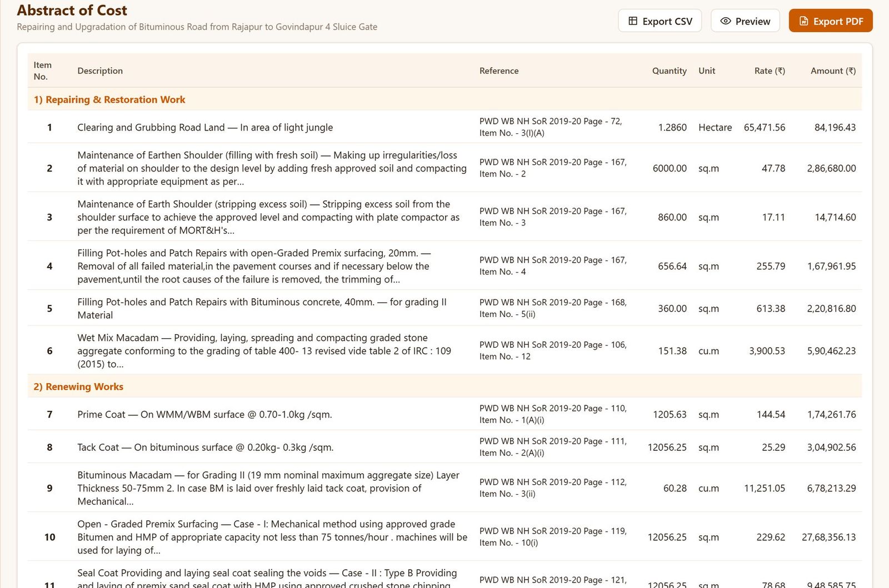
Task: Select amount 2,20,816.80
Action: [831, 308]
